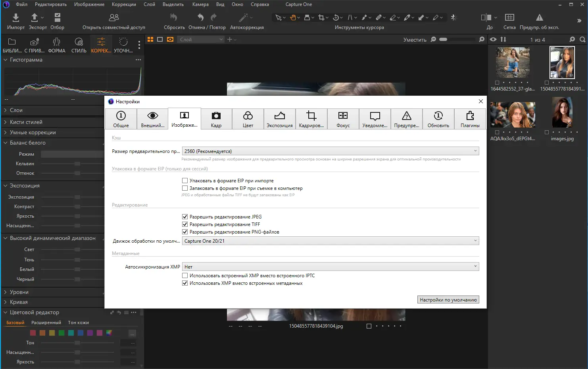Open the ФОРМА shape tool tab
The image size is (588, 369).
coord(57,45)
